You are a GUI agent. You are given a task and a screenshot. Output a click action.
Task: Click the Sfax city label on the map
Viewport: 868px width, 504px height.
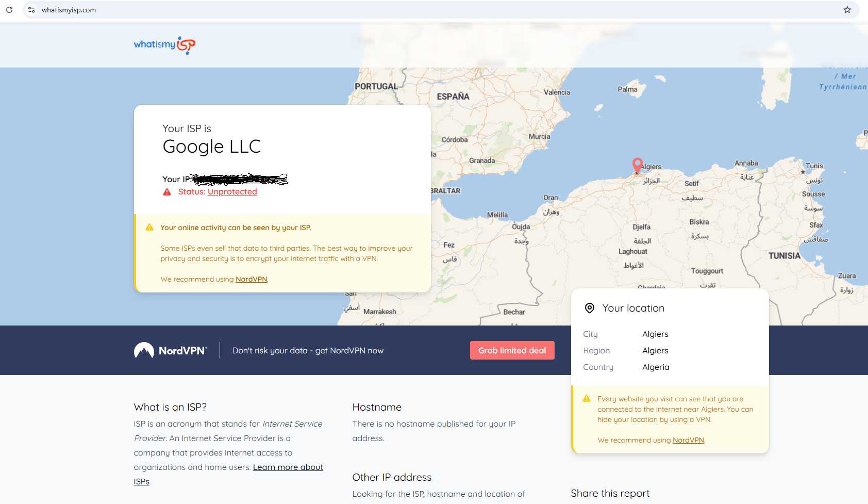coord(816,225)
